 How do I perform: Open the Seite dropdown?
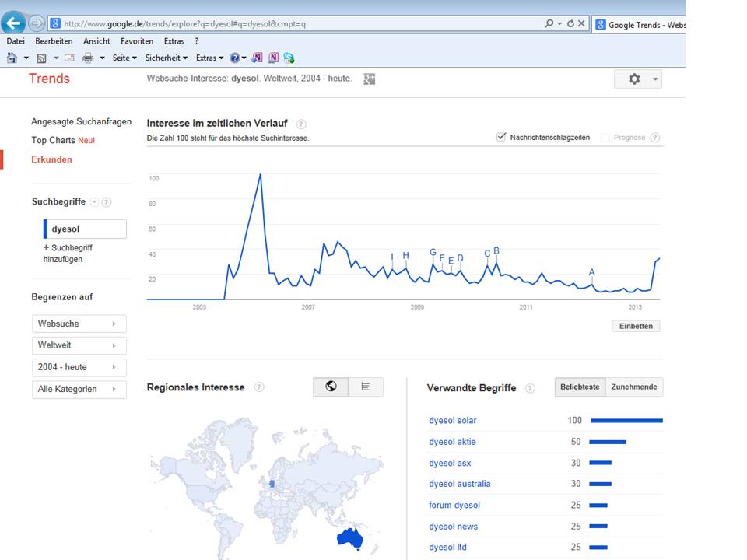[124, 58]
